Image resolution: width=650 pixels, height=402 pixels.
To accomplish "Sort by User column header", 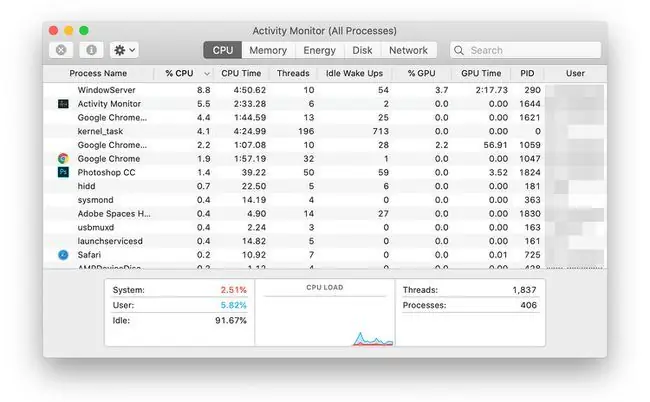I will tap(575, 73).
